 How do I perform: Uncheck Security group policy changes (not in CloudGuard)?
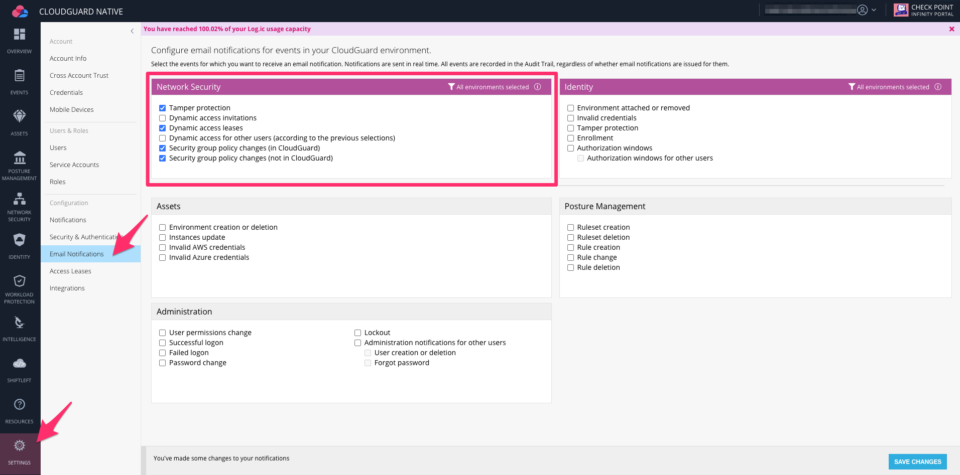click(162, 158)
